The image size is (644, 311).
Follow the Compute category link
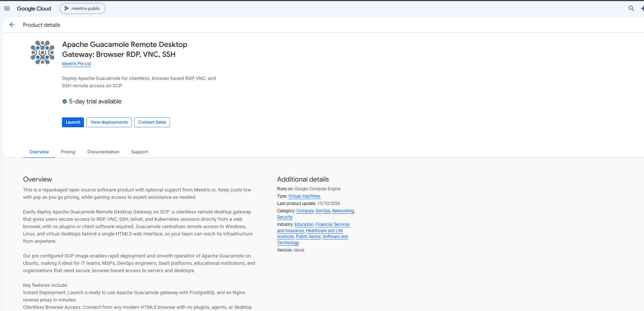point(305,211)
